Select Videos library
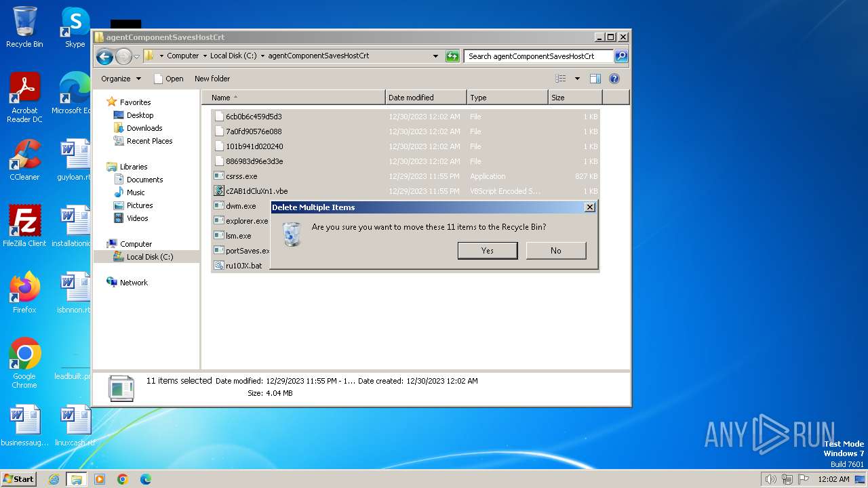Viewport: 868px width, 488px height. pos(137,218)
